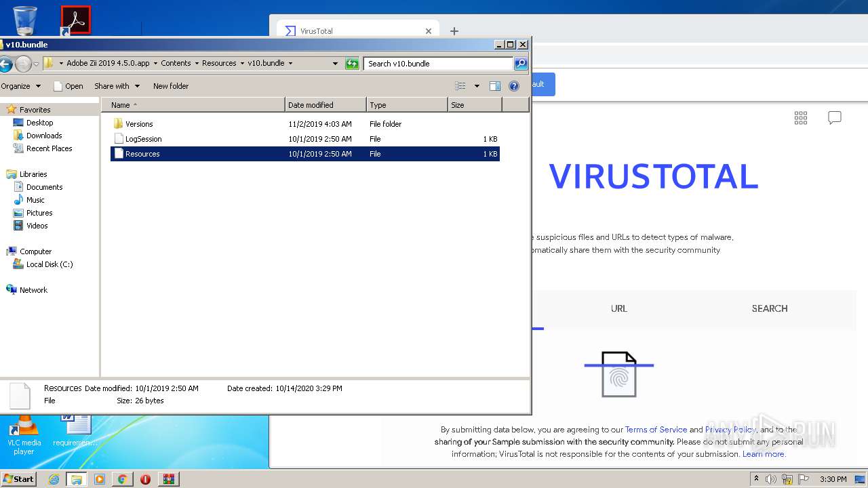
Task: Open Downloads in Favorites
Action: [44, 136]
